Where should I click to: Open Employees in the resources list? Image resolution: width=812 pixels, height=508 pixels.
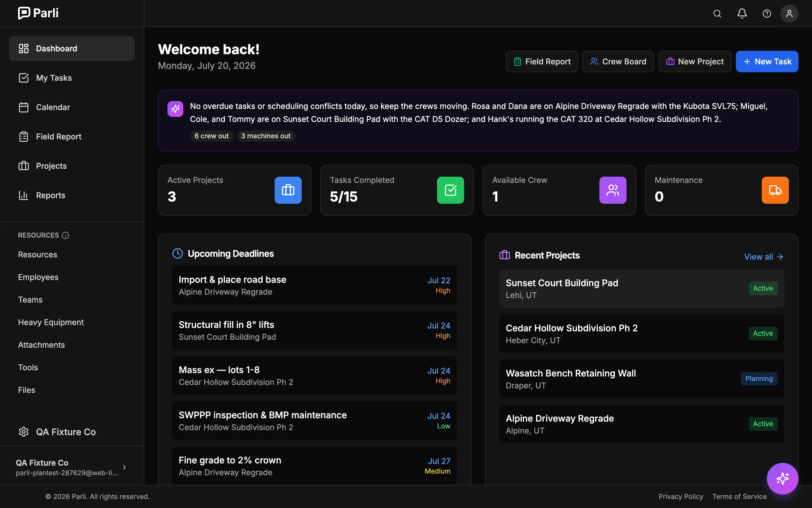point(38,277)
